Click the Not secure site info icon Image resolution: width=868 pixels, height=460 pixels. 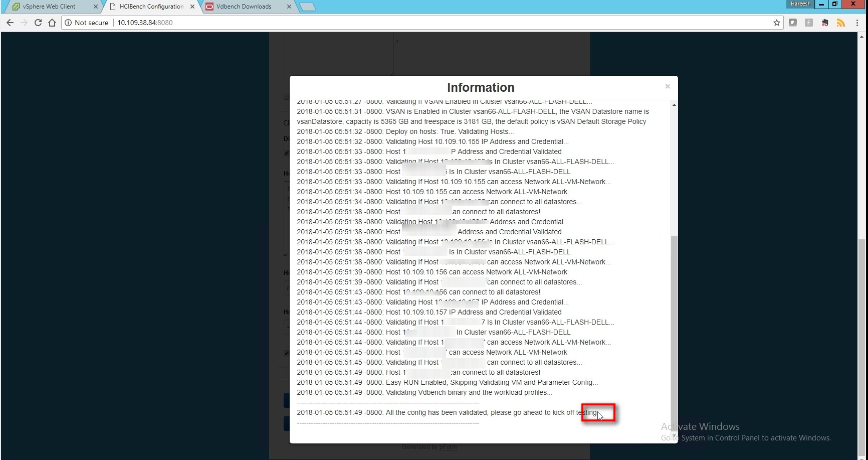point(69,23)
